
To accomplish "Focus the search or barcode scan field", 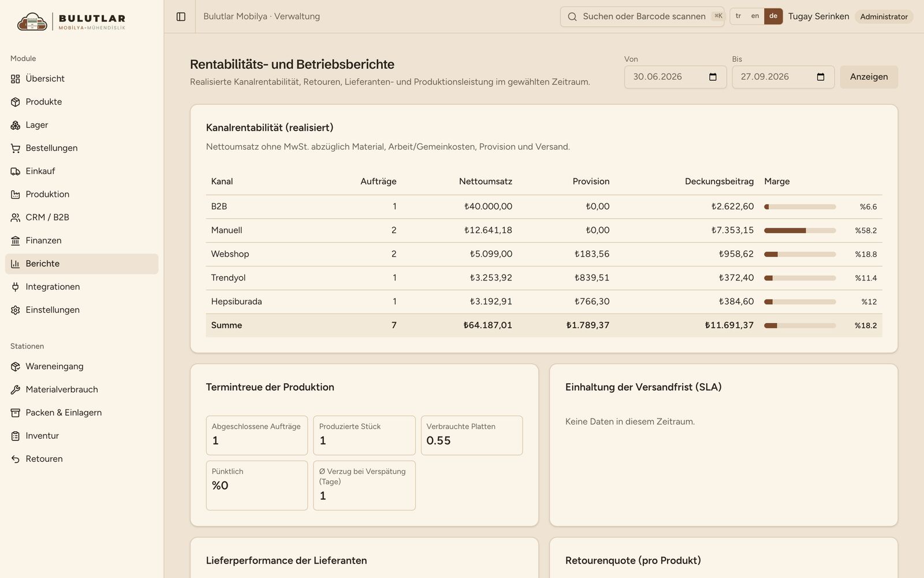I will click(642, 17).
